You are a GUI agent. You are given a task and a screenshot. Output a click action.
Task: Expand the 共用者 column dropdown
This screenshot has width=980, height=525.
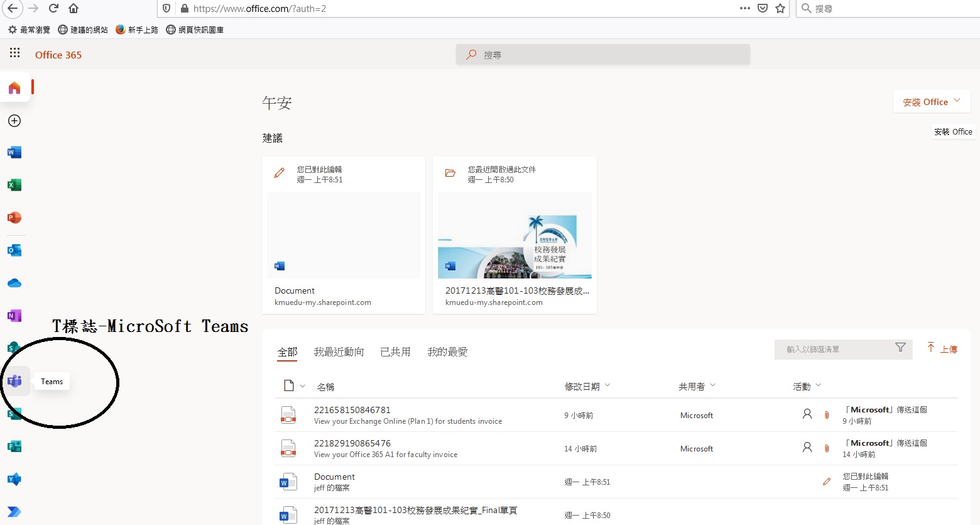pyautogui.click(x=713, y=385)
